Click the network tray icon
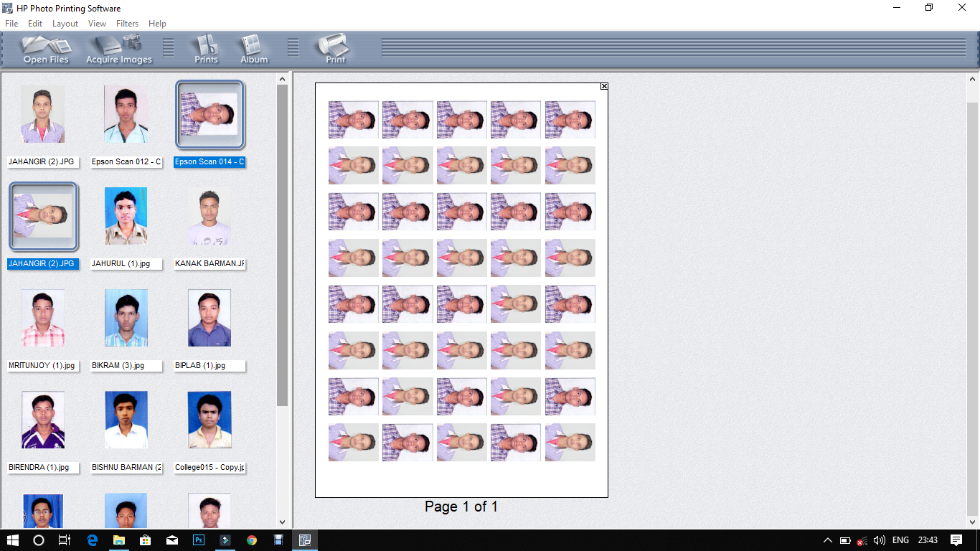The width and height of the screenshot is (980, 551). pyautogui.click(x=862, y=540)
